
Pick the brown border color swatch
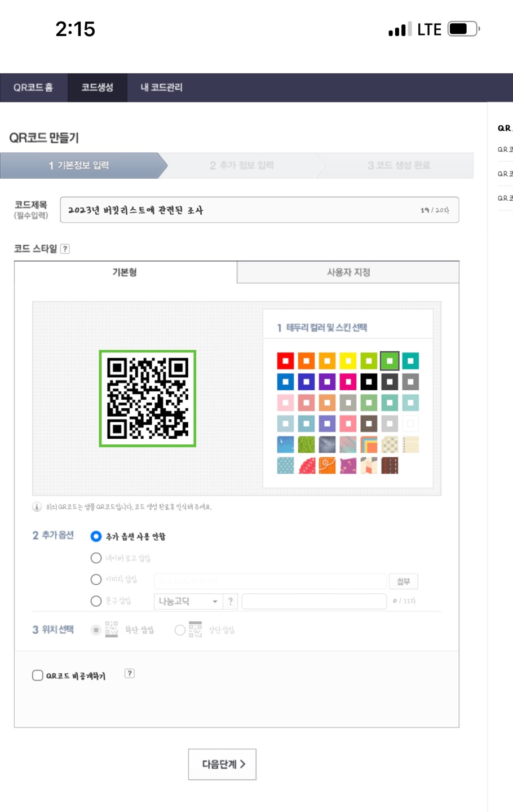pos(369,423)
